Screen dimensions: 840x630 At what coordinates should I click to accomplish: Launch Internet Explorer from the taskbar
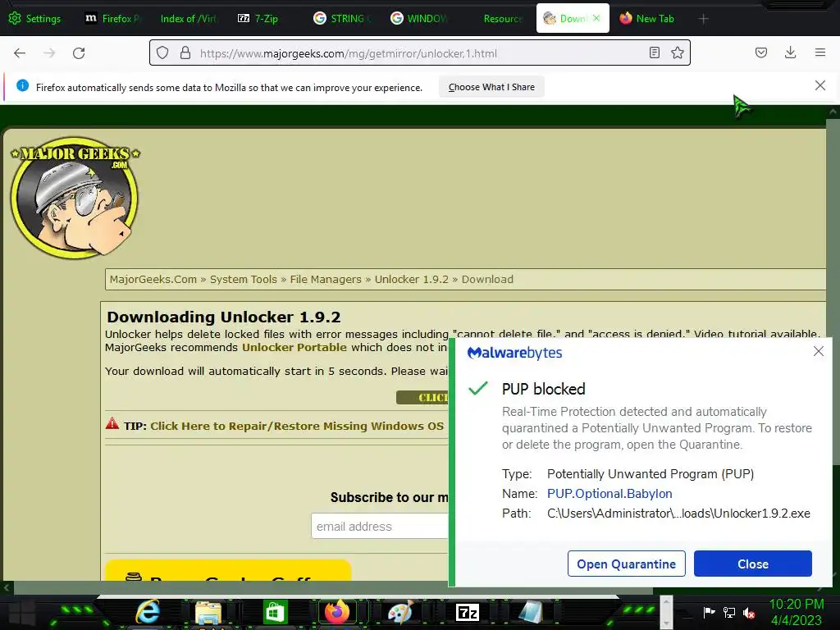[148, 612]
